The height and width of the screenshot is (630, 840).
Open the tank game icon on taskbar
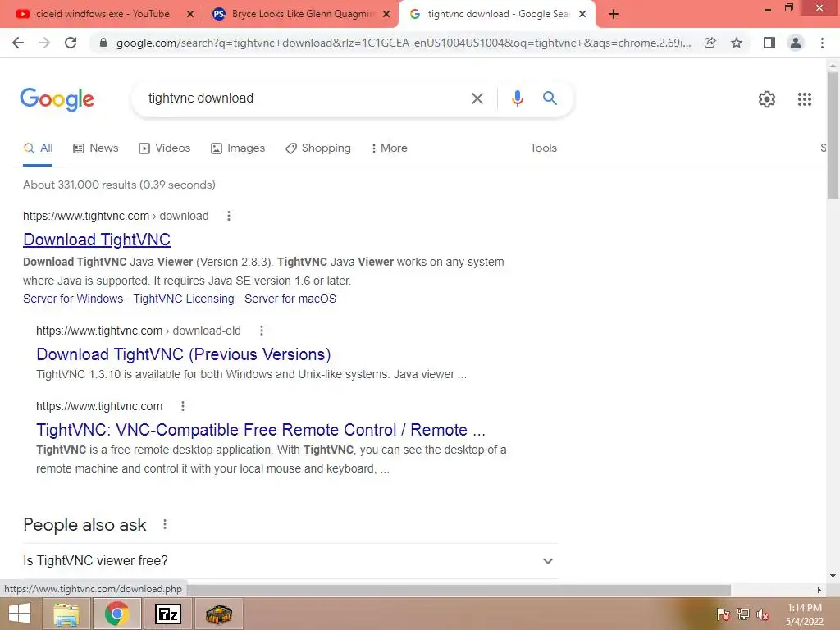tap(219, 614)
